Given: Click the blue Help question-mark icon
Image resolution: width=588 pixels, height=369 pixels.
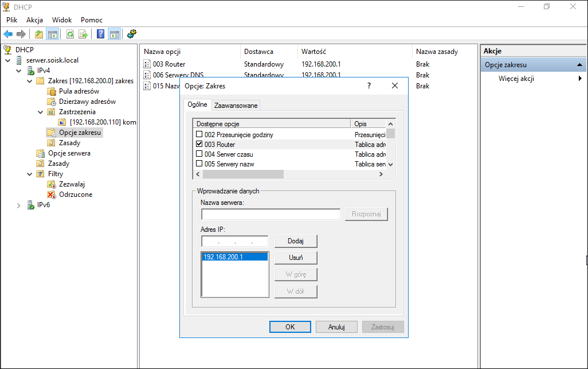Looking at the screenshot, I should (x=100, y=34).
